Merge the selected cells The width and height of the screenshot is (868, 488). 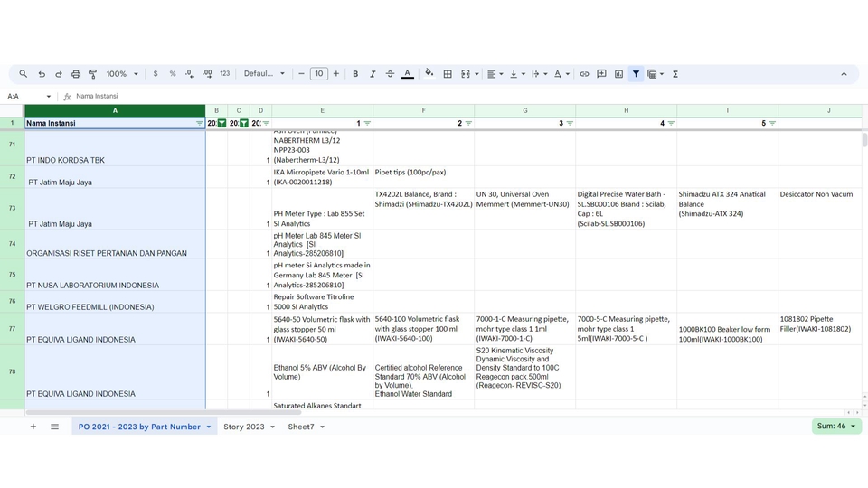click(x=466, y=73)
